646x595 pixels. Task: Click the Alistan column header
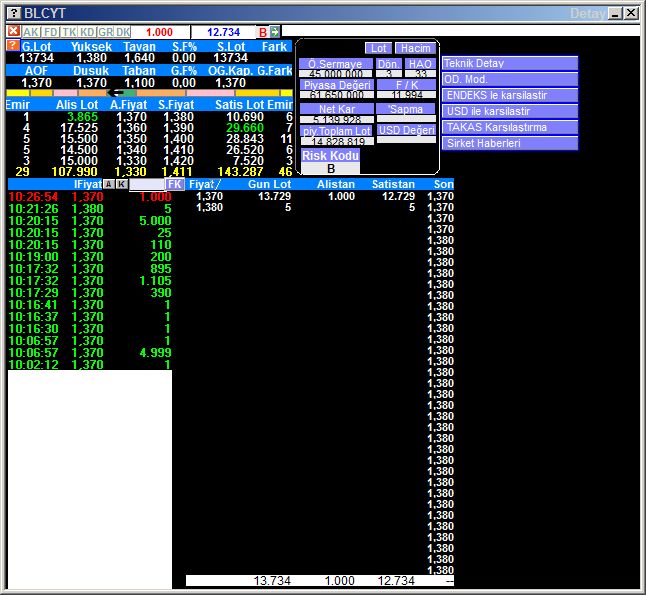pos(336,184)
